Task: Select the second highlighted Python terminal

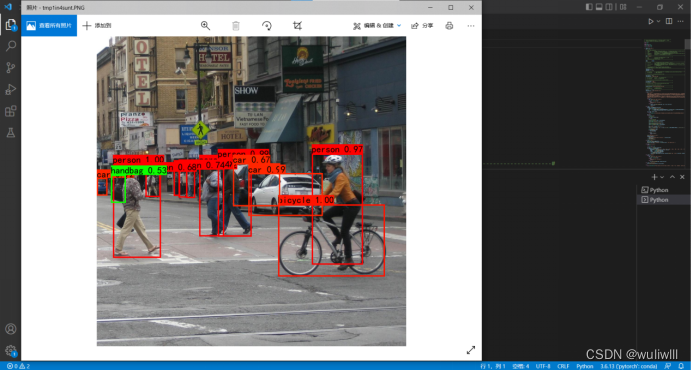Action: tap(663, 200)
